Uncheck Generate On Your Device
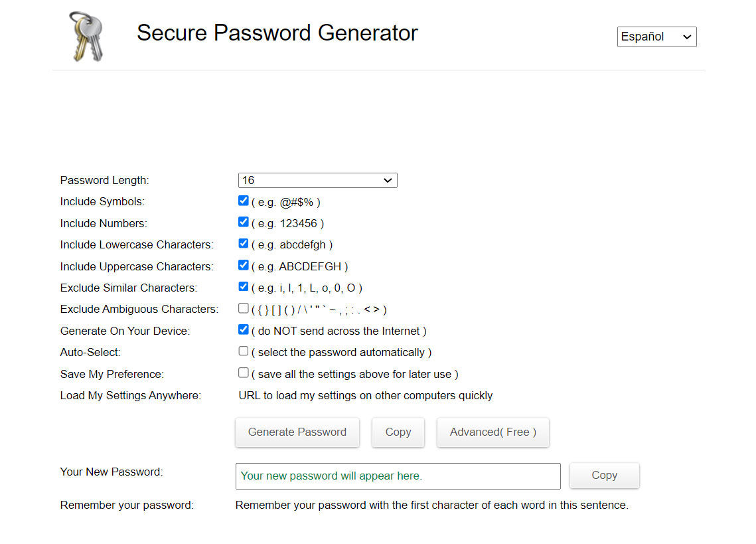 [244, 329]
